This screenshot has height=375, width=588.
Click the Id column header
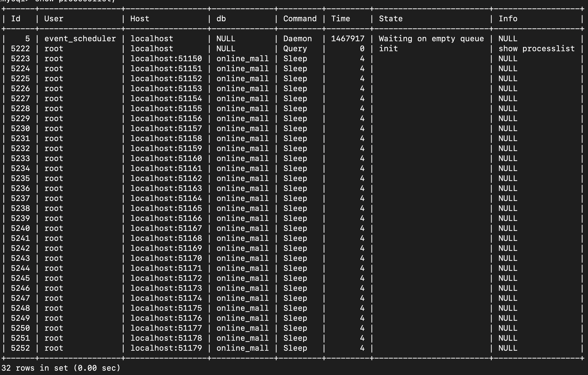16,19
